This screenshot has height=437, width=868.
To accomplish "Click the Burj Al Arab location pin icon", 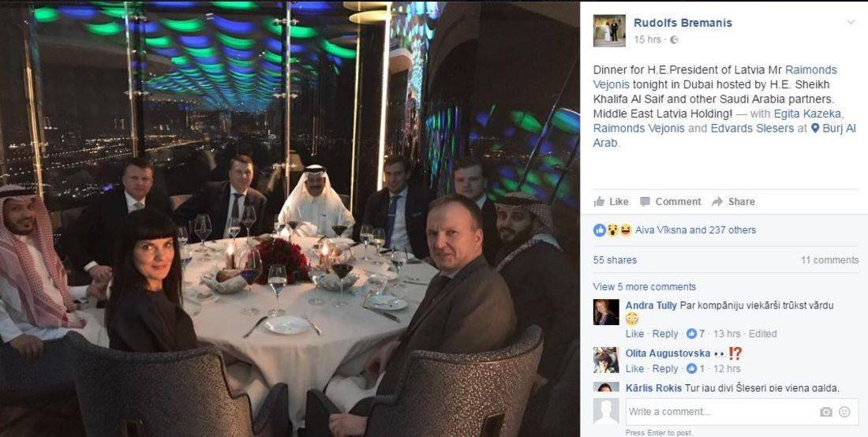I will 815,129.
